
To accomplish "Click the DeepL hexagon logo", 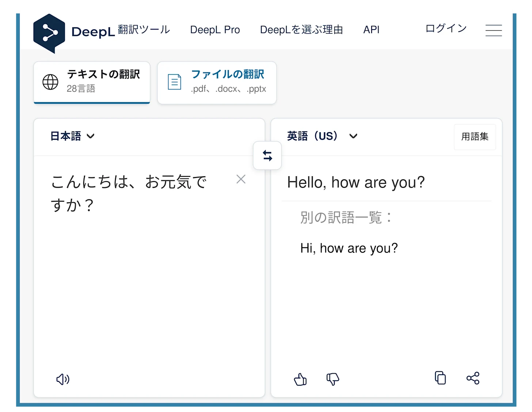I will (49, 33).
